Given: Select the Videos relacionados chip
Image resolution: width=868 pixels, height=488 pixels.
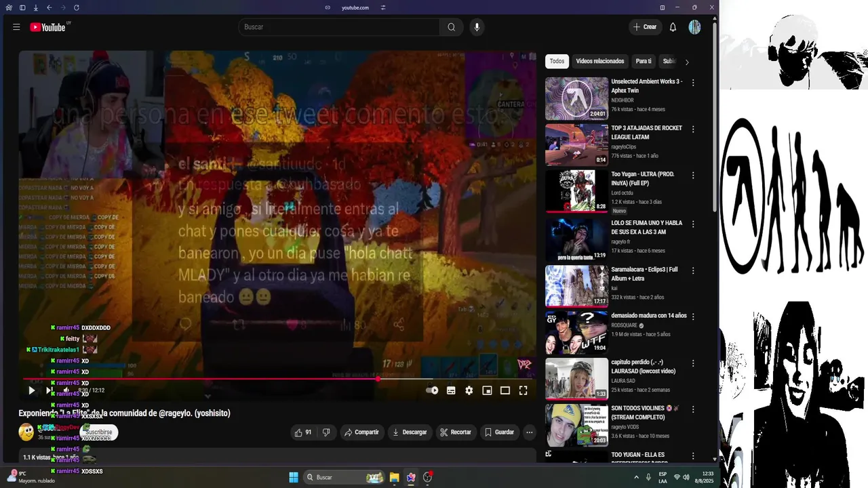Looking at the screenshot, I should (599, 61).
